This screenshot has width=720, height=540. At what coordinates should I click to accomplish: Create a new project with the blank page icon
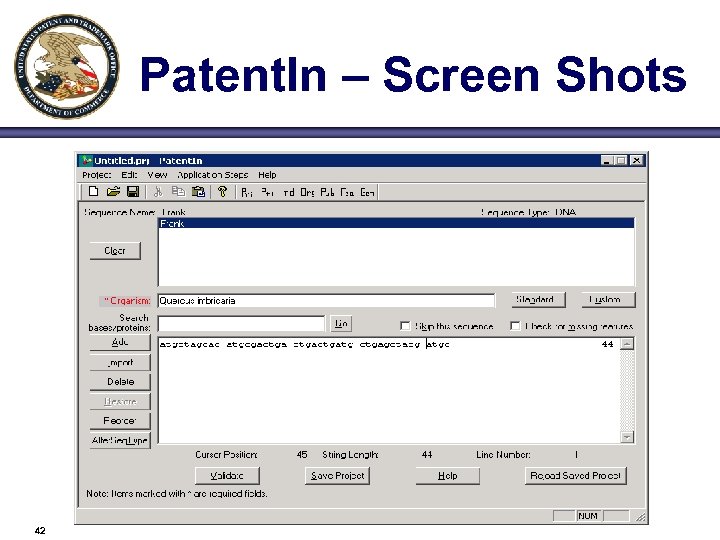tap(93, 191)
